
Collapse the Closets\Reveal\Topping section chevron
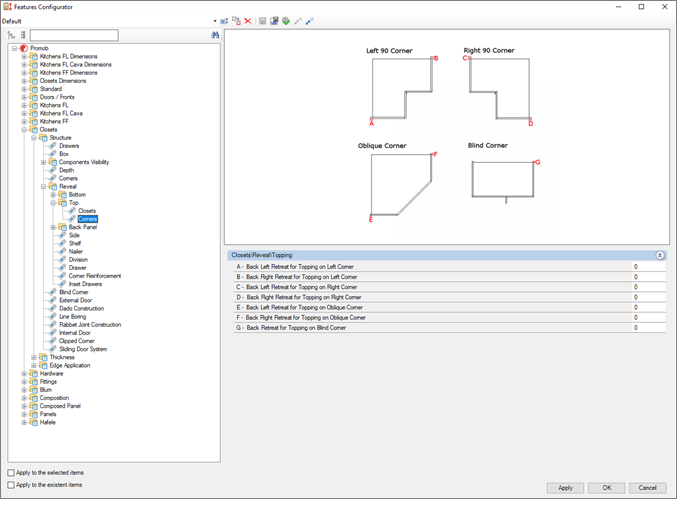(660, 256)
